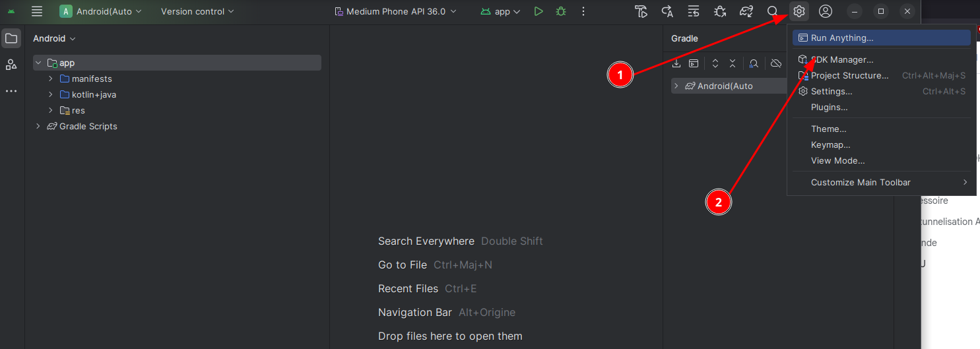Screen dimensions: 980x349
Task: Toggle the Project tool window folder button
Action: [x=11, y=38]
